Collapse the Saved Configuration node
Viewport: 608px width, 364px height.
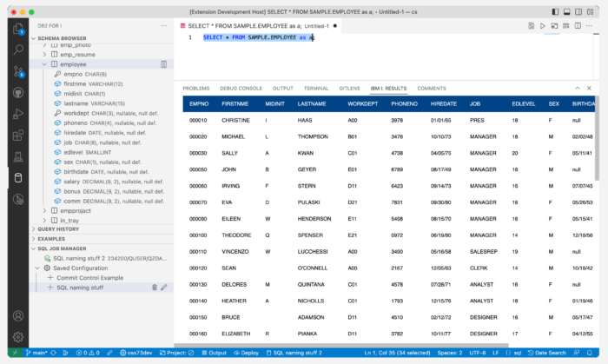point(37,268)
